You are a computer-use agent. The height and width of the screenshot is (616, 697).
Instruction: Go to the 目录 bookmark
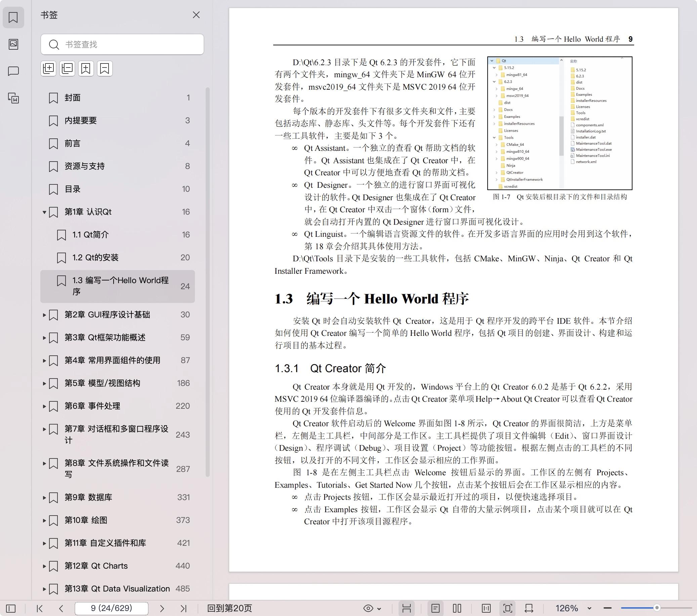[118, 189]
